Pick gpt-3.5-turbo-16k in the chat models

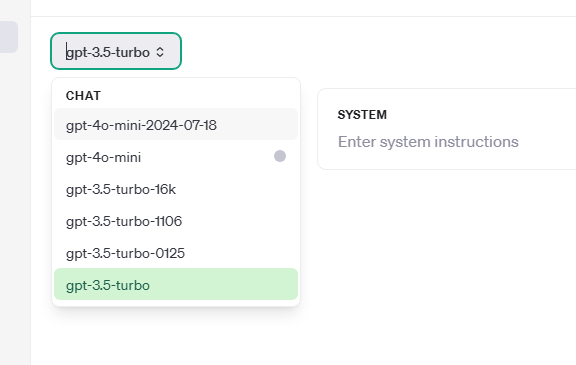point(176,189)
